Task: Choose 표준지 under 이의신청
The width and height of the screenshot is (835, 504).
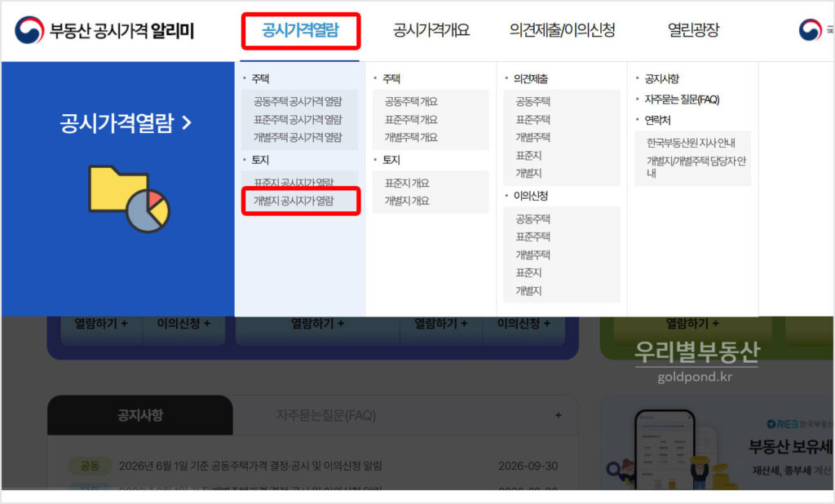Action: tap(528, 272)
